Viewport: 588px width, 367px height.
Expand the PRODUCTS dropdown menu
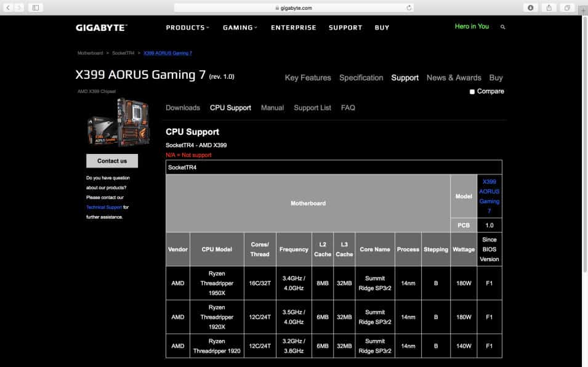(187, 28)
